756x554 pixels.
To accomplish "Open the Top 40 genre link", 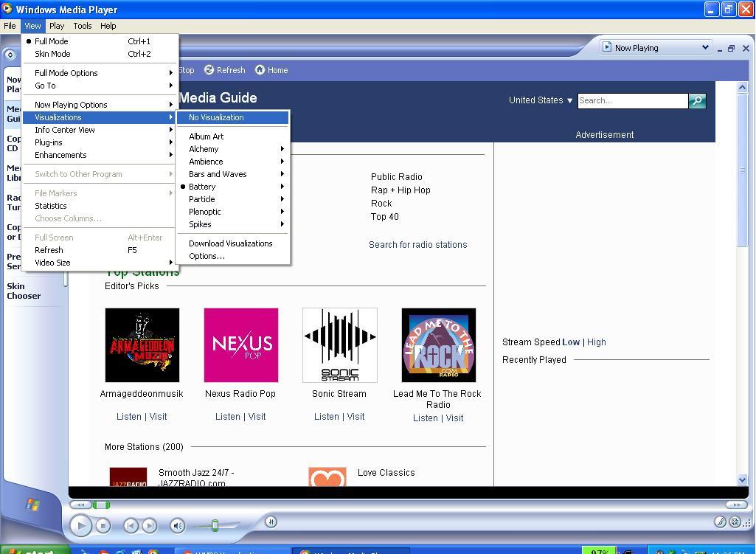I will click(385, 217).
